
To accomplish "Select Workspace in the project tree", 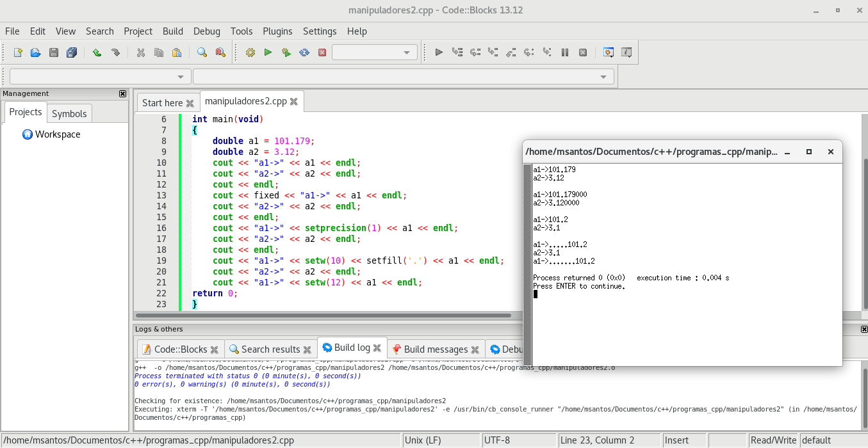I will pyautogui.click(x=58, y=134).
